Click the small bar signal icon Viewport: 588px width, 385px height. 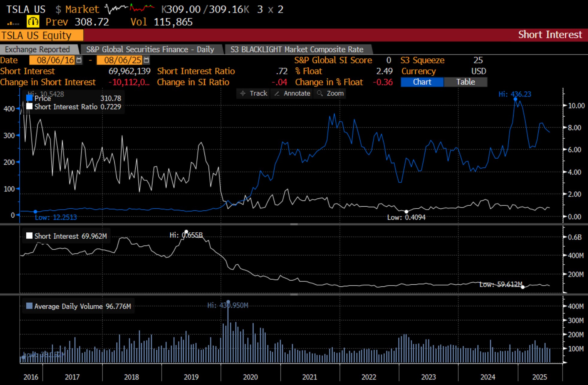13,23
